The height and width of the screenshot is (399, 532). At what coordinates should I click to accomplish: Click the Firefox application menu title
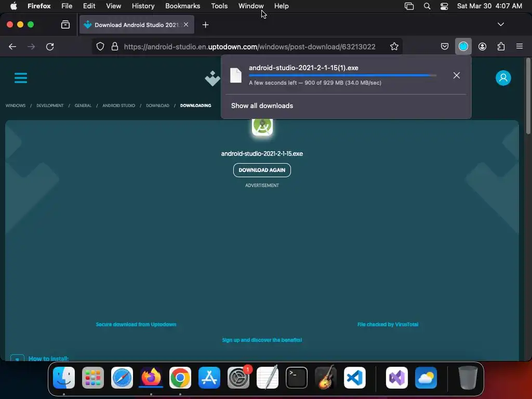[39, 6]
